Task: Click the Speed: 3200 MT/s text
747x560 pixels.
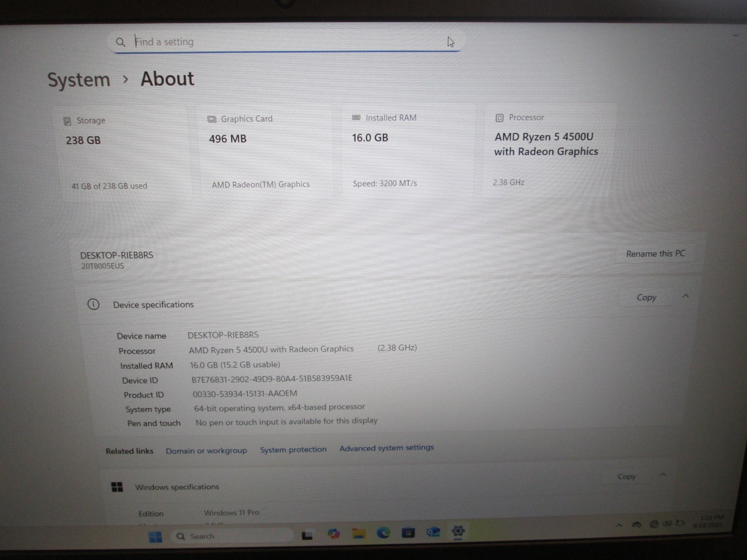Action: tap(385, 183)
